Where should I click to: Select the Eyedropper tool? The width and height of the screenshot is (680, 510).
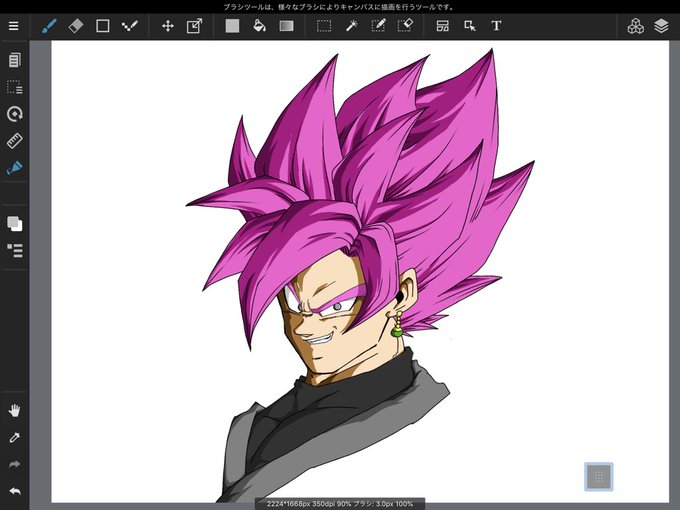pos(14,438)
